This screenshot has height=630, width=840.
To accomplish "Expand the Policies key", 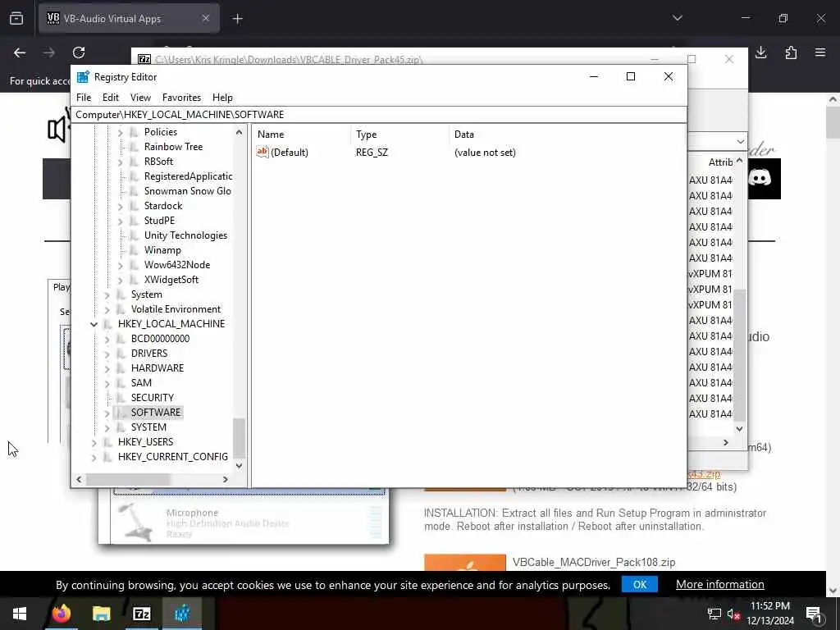I will click(120, 132).
